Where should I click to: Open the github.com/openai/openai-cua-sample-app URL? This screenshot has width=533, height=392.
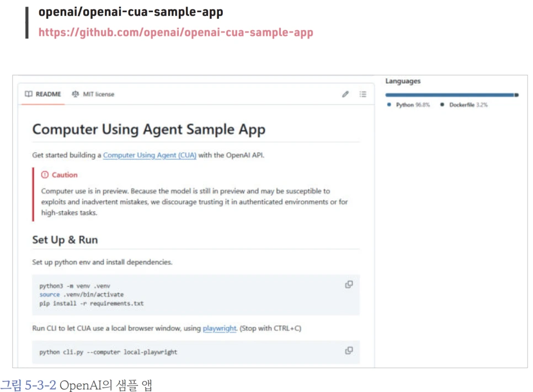pos(176,33)
